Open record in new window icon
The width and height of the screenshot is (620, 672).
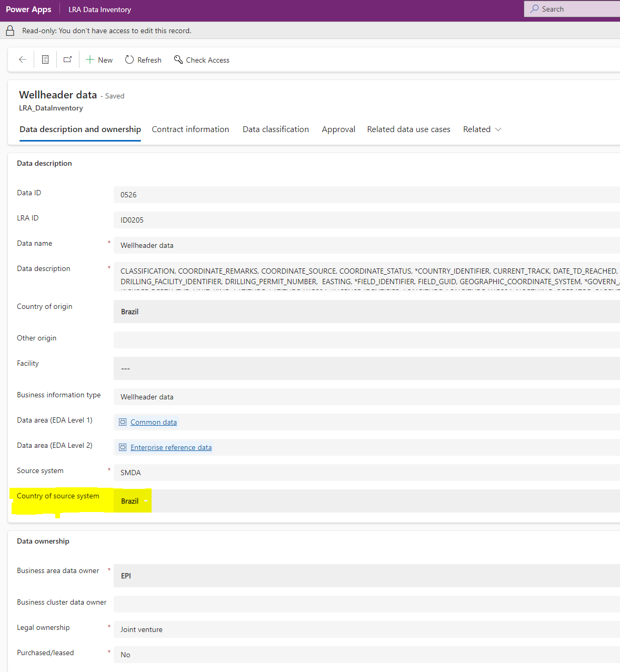[x=67, y=60]
